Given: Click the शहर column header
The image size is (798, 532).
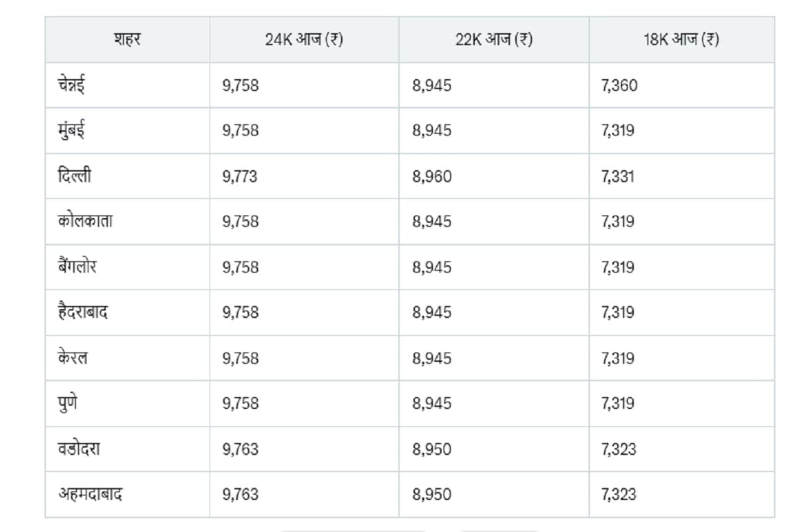Looking at the screenshot, I should (x=127, y=39).
